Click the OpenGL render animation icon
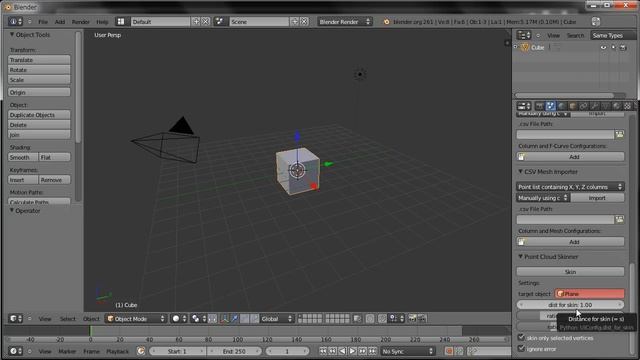This screenshot has width=640, height=360. pyautogui.click(x=422, y=318)
